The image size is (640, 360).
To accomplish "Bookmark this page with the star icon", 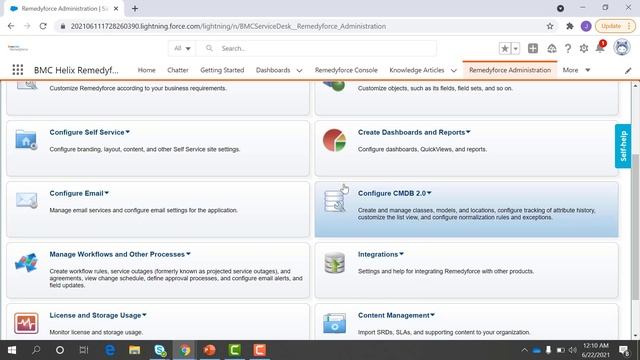I will click(550, 26).
